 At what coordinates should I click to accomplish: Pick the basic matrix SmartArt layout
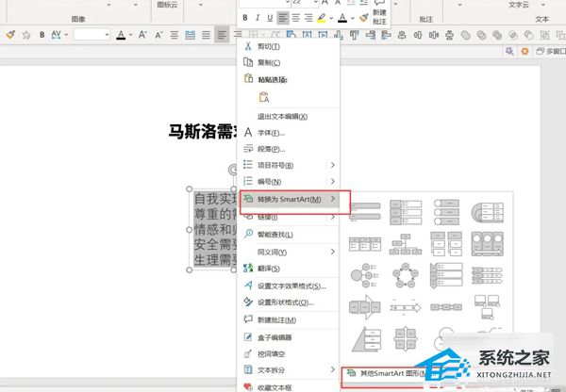[406, 338]
